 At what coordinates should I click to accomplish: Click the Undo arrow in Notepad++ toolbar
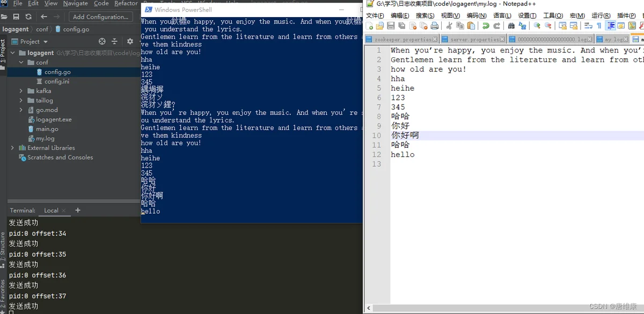[x=486, y=26]
